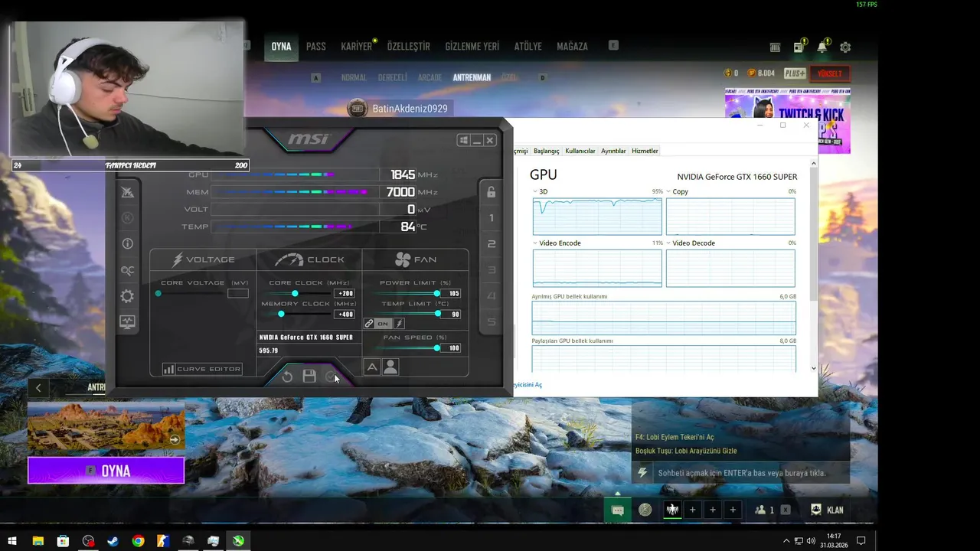Toggle the fan auto mode A button
The height and width of the screenshot is (551, 980).
[x=372, y=367]
